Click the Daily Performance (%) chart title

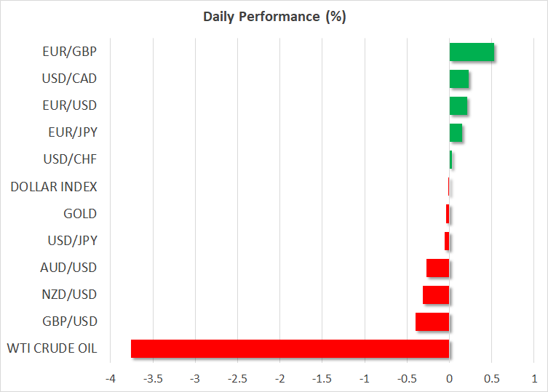(x=274, y=17)
